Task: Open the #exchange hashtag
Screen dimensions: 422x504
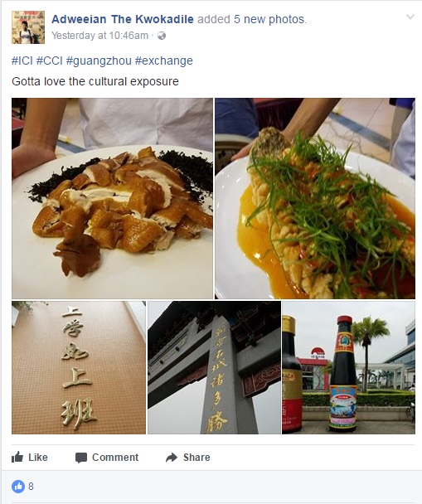Action: 164,61
